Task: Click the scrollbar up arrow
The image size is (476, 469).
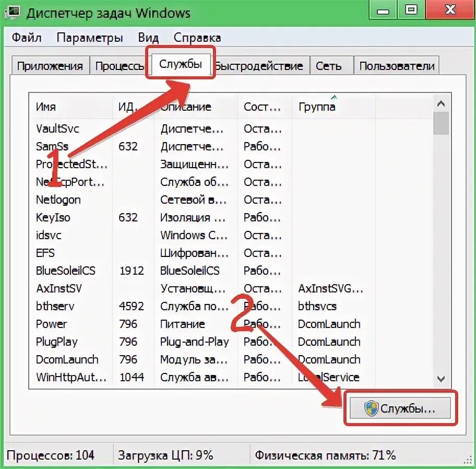Action: pos(441,104)
